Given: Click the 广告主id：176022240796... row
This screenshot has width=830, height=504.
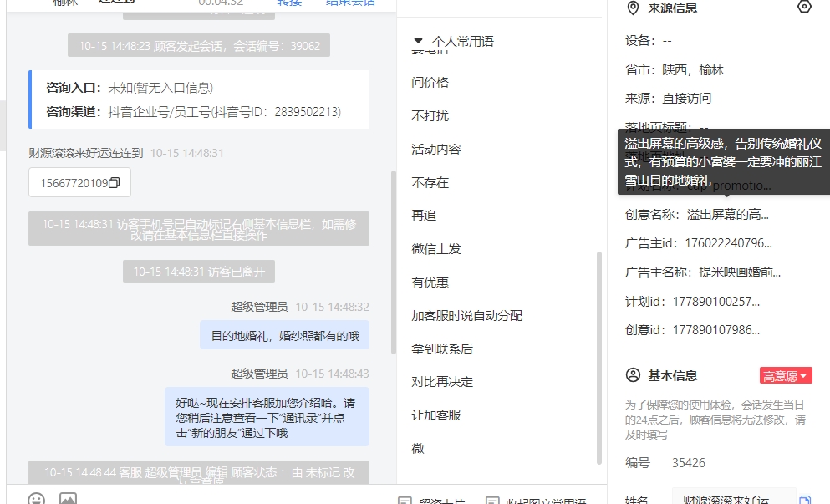Looking at the screenshot, I should tap(698, 243).
